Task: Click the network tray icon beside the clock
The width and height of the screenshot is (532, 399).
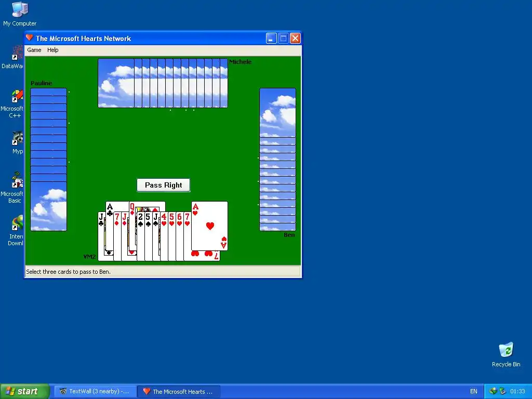Action: (502, 391)
